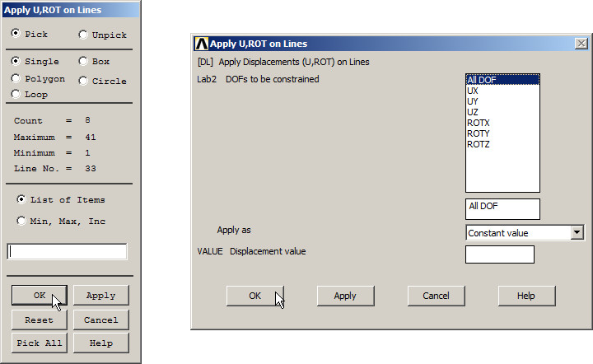This screenshot has width=593, height=364.
Task: Select the Circle selection mode
Action: coord(83,81)
